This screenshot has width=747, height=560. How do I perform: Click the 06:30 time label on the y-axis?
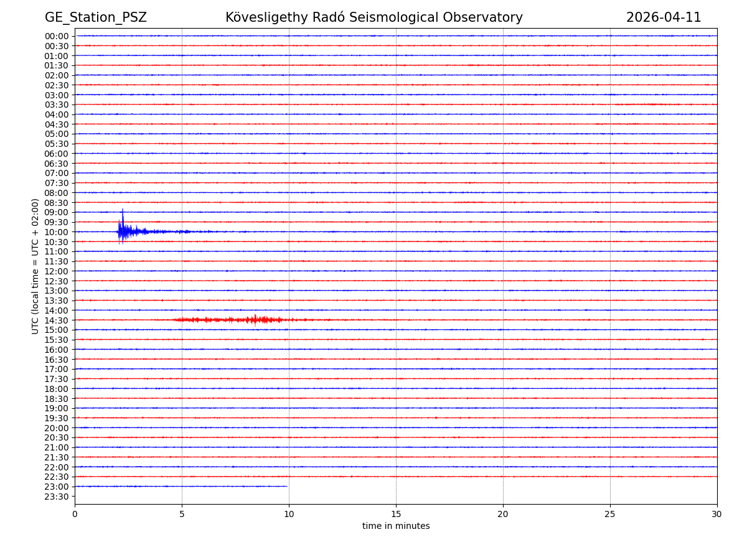[57, 164]
